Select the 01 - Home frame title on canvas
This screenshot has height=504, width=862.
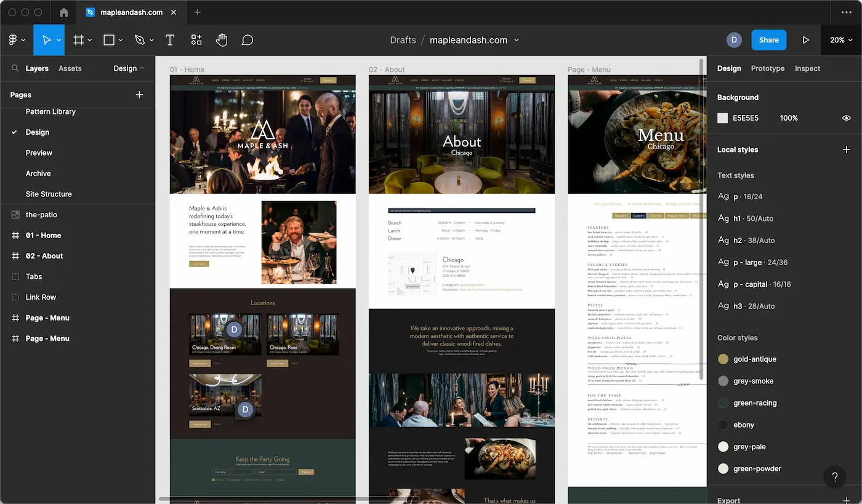(x=187, y=70)
